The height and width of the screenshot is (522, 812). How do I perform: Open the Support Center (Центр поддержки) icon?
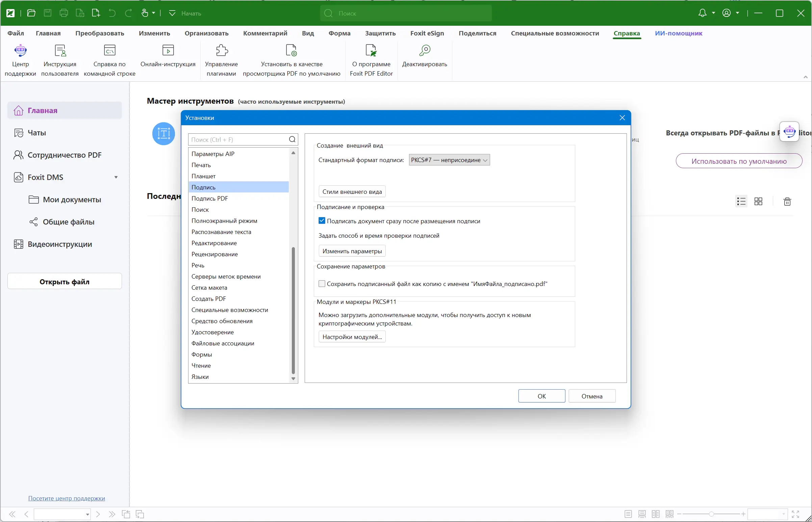pos(20,51)
